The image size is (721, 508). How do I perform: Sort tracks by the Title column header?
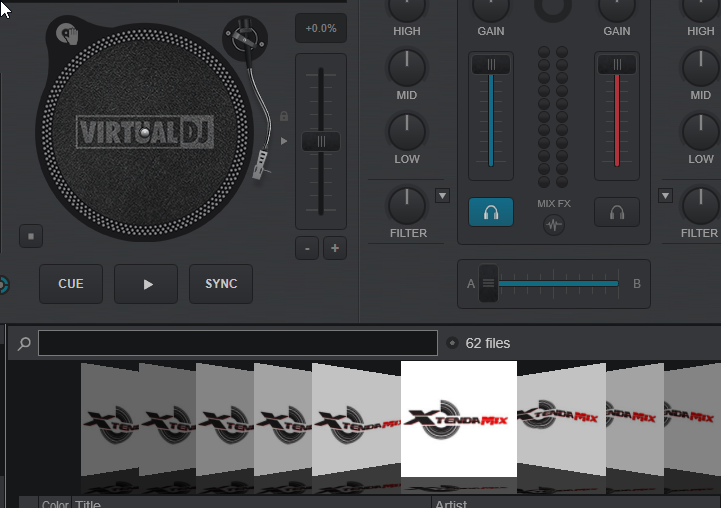(x=250, y=503)
